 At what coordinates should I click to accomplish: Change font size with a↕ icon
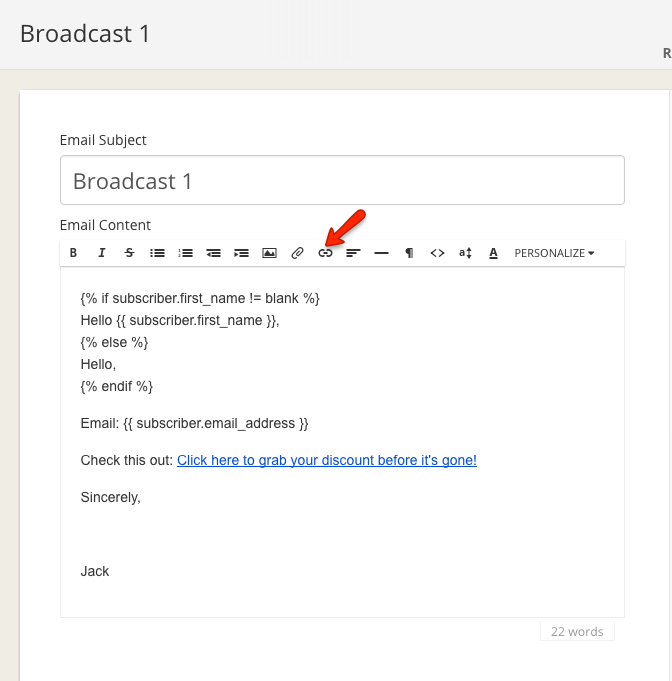pyautogui.click(x=465, y=253)
